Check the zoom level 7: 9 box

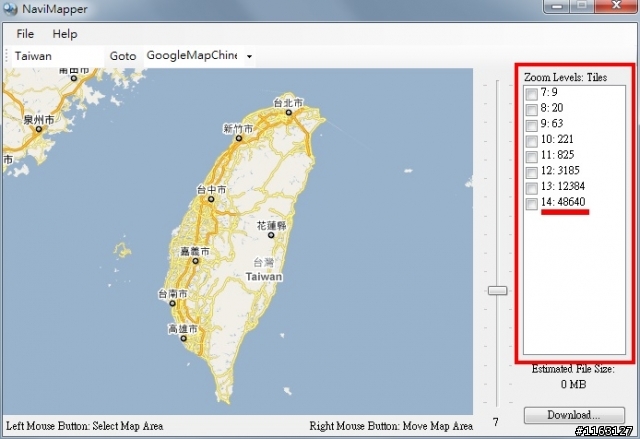(x=531, y=94)
